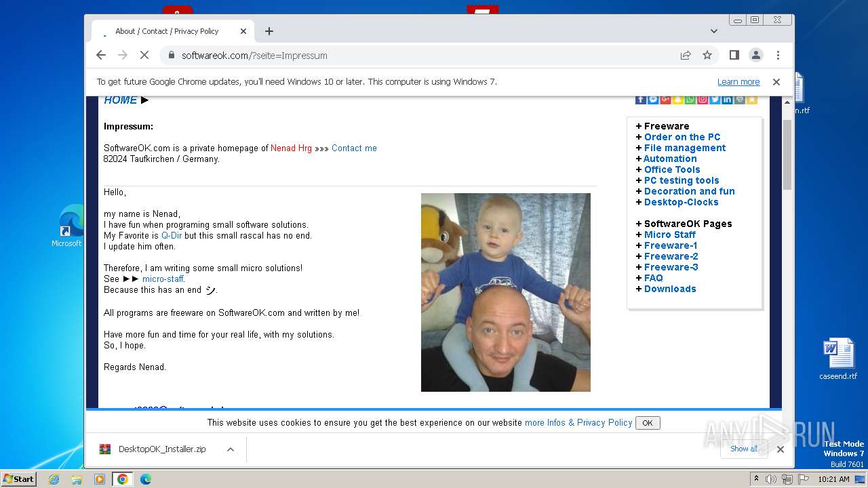Open Chrome three-dot menu

pyautogui.click(x=778, y=55)
